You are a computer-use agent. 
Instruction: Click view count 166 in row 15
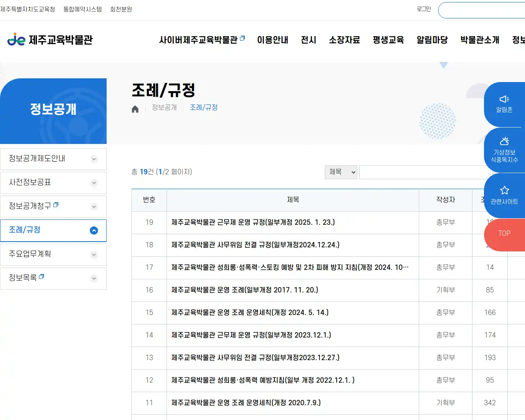click(x=490, y=313)
